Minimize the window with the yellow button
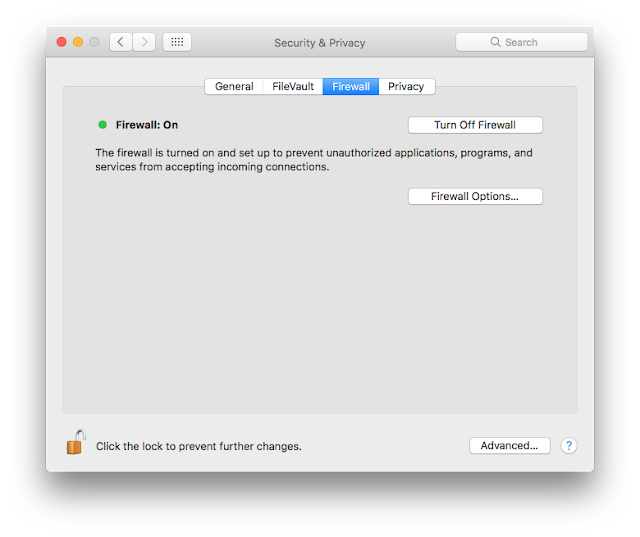 pyautogui.click(x=78, y=42)
